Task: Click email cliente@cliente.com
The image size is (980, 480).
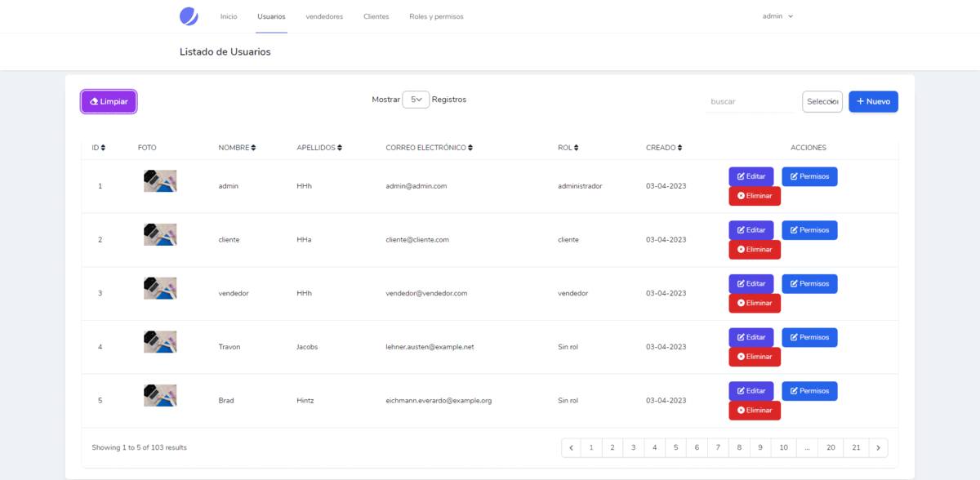Action: point(417,240)
